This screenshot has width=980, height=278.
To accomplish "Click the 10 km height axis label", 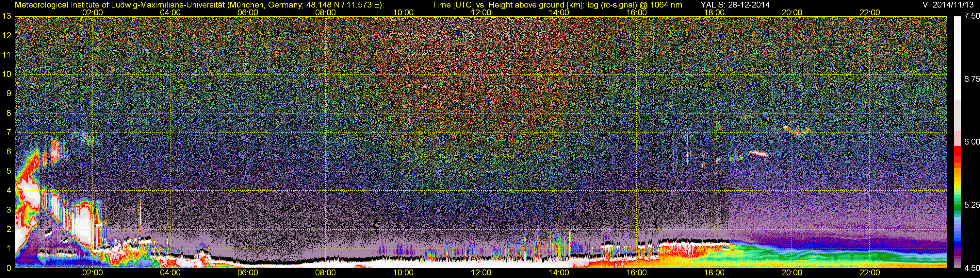I will [x=7, y=74].
